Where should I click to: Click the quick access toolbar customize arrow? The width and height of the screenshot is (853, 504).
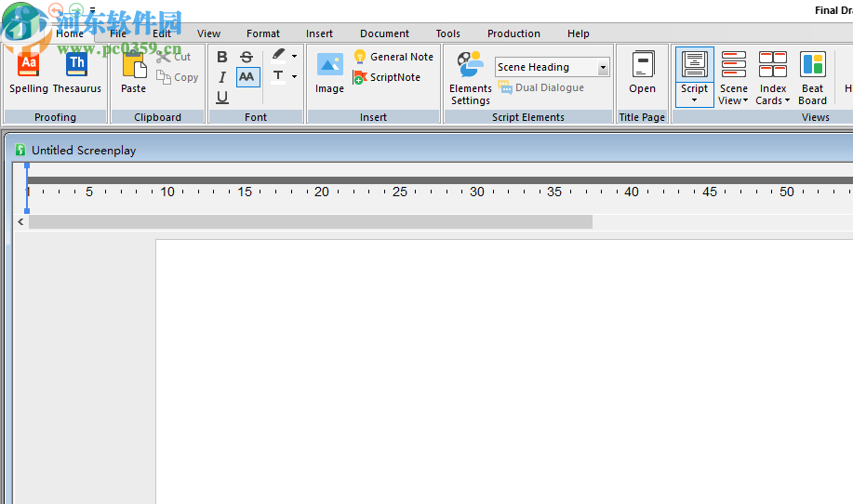point(92,10)
